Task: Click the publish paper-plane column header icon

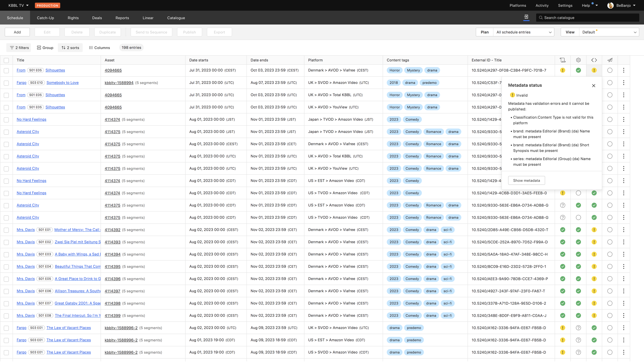Action: [x=610, y=60]
